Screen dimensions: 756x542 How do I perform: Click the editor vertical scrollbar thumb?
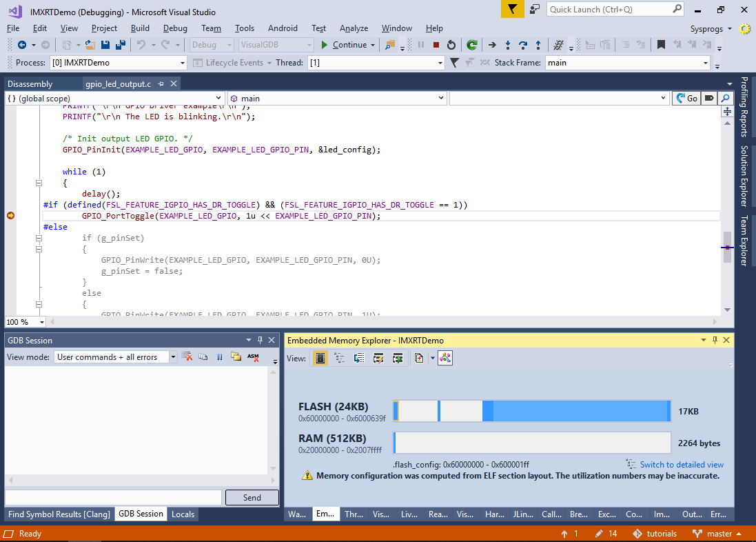point(727,247)
